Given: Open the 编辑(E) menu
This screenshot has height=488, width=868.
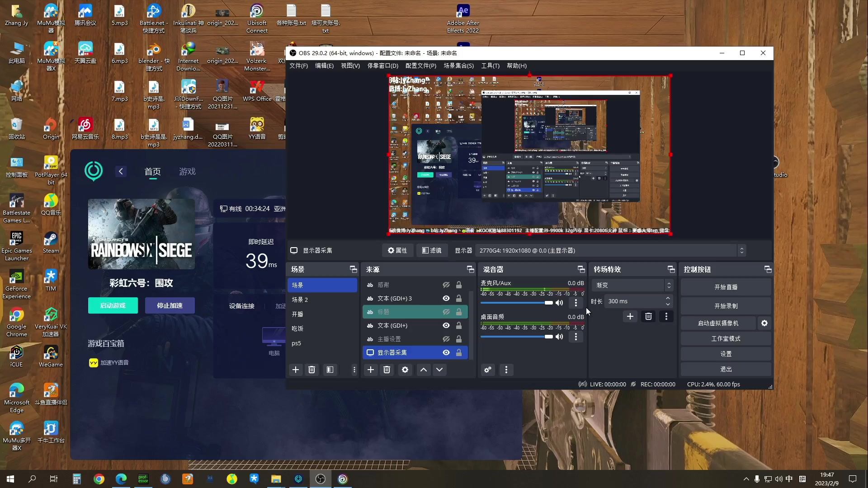Looking at the screenshot, I should point(324,66).
